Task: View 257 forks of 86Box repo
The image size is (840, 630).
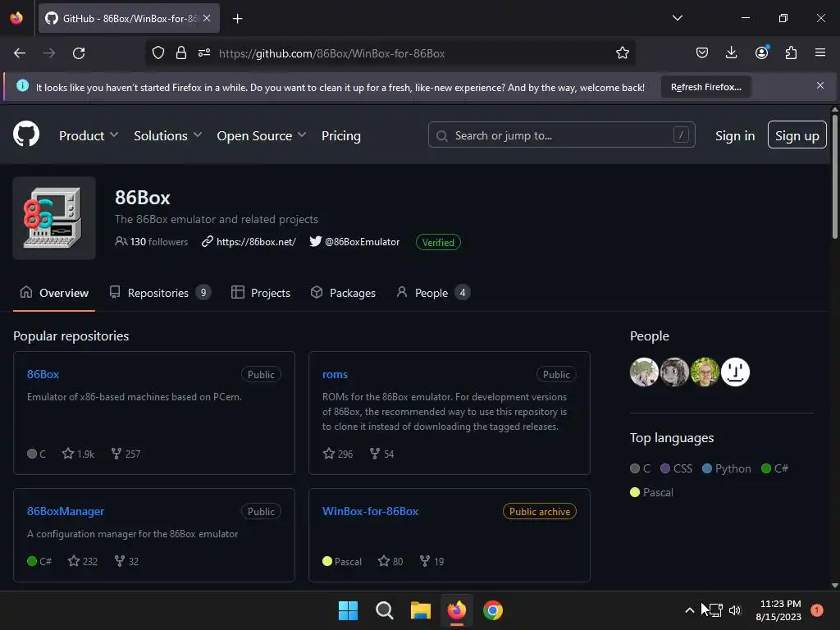Action: [x=126, y=454]
